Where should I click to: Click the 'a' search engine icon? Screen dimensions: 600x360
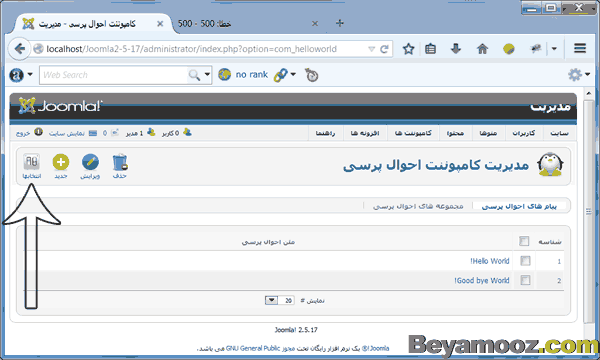(16, 75)
